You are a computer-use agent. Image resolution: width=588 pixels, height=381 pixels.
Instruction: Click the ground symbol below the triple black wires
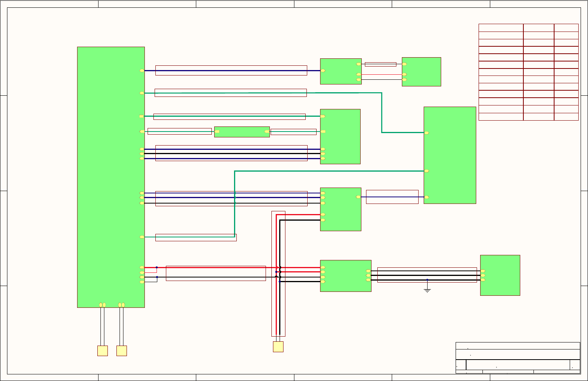pos(427,290)
